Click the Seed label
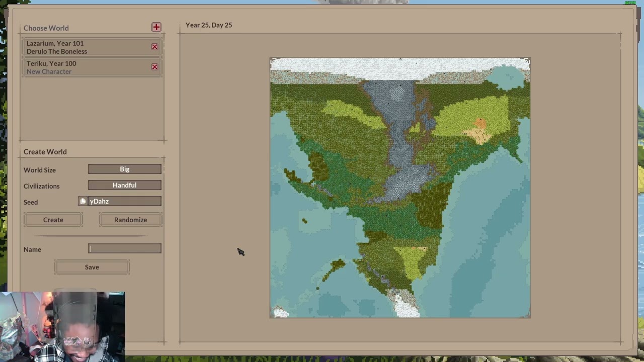The width and height of the screenshot is (644, 362). pos(31,202)
